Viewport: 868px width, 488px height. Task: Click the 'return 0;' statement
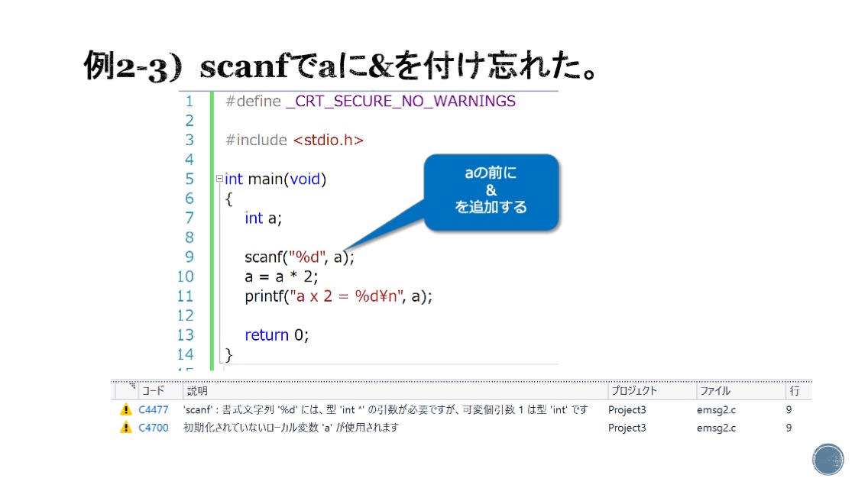[277, 334]
